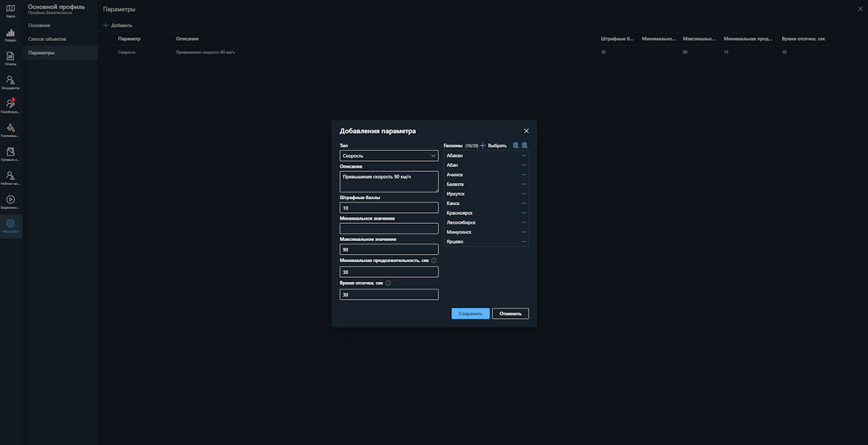Viewport: 868px width, 445px height.
Task: Focus the Описание text area
Action: [x=389, y=182]
